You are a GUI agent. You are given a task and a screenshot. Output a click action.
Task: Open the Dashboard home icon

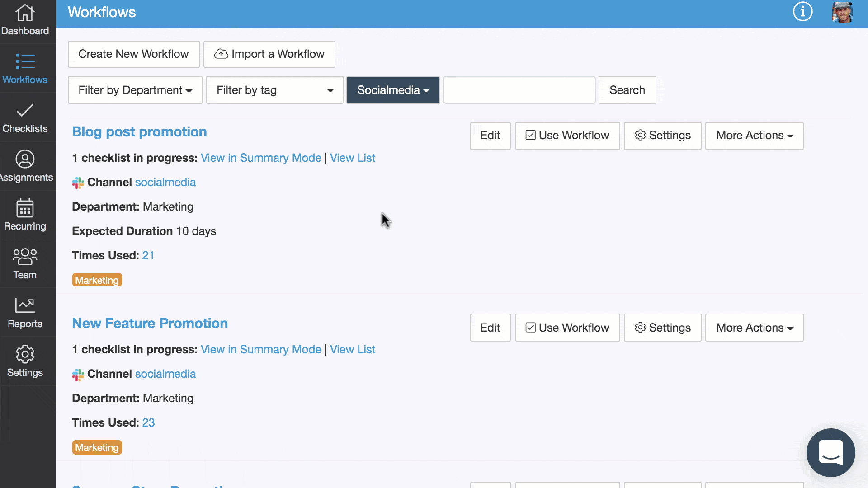click(25, 14)
